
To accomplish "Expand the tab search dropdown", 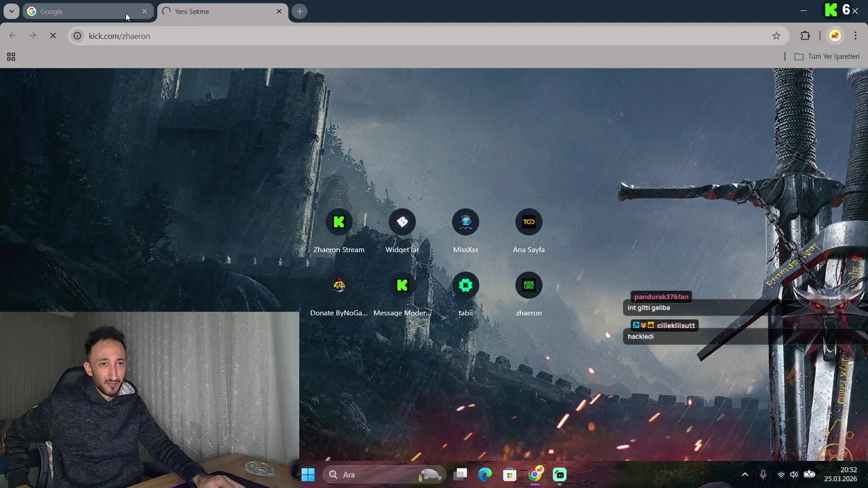I will tap(12, 12).
